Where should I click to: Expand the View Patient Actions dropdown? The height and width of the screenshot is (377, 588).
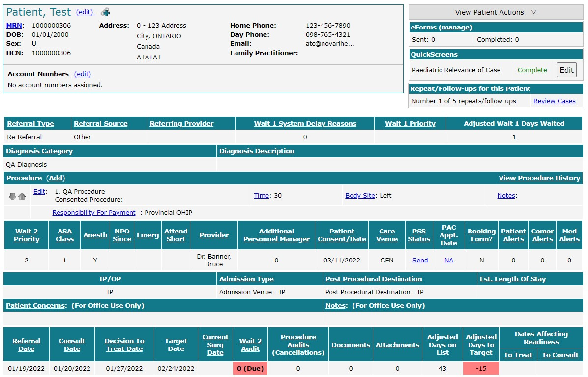pyautogui.click(x=496, y=12)
